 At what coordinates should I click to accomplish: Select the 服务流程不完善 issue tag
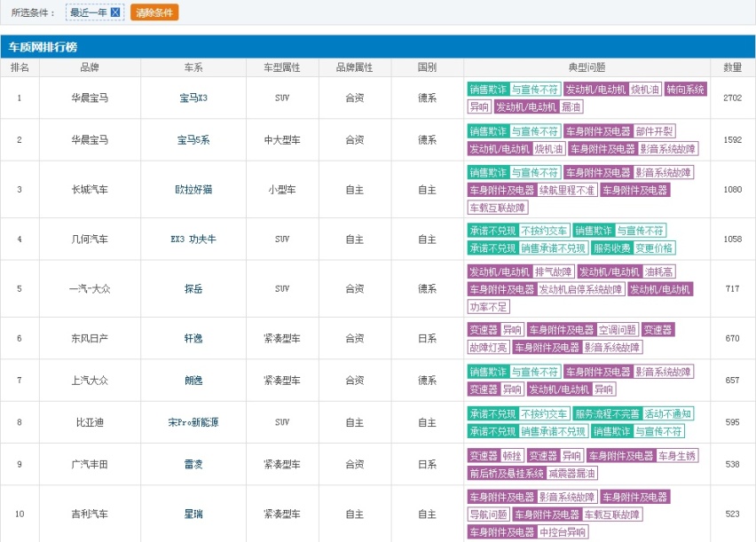point(608,413)
